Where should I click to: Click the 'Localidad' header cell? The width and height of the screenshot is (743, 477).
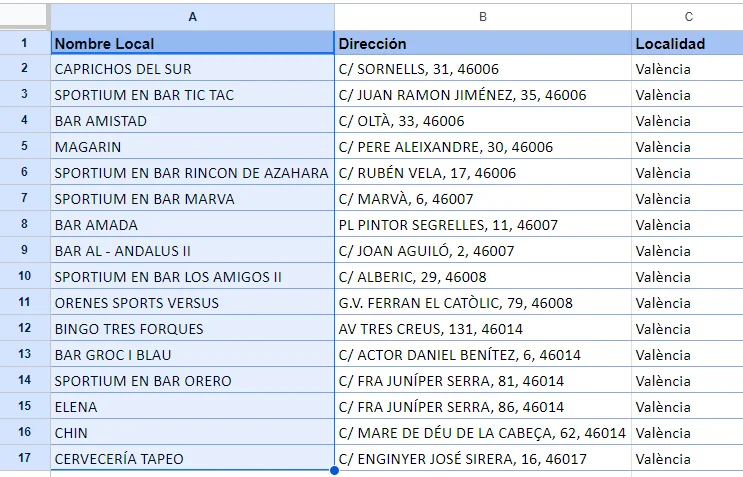[688, 44]
